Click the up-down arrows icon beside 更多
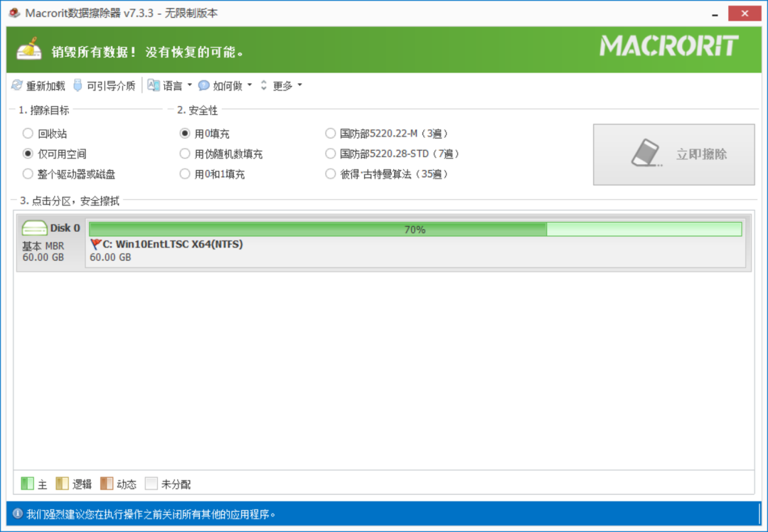The width and height of the screenshot is (768, 532). [x=264, y=85]
